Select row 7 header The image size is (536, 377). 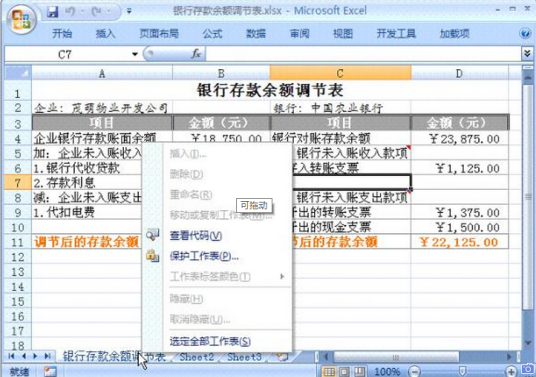[x=18, y=183]
